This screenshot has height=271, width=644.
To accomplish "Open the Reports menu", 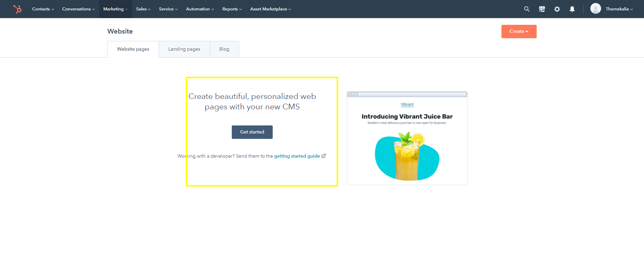I will (x=232, y=9).
